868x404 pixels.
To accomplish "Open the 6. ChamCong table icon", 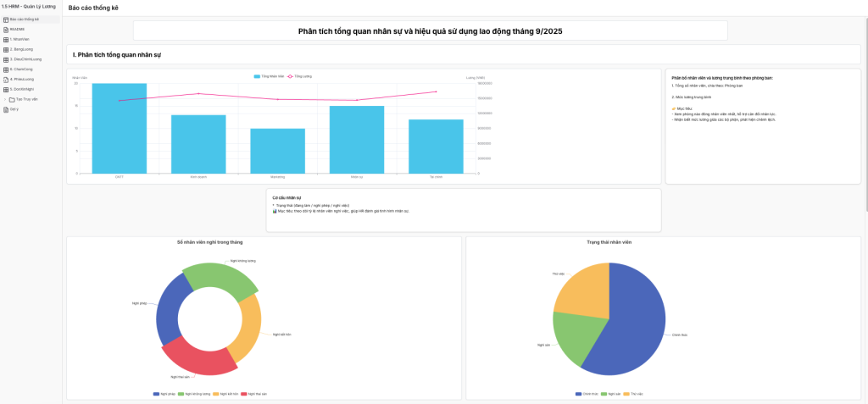I will click(x=6, y=69).
